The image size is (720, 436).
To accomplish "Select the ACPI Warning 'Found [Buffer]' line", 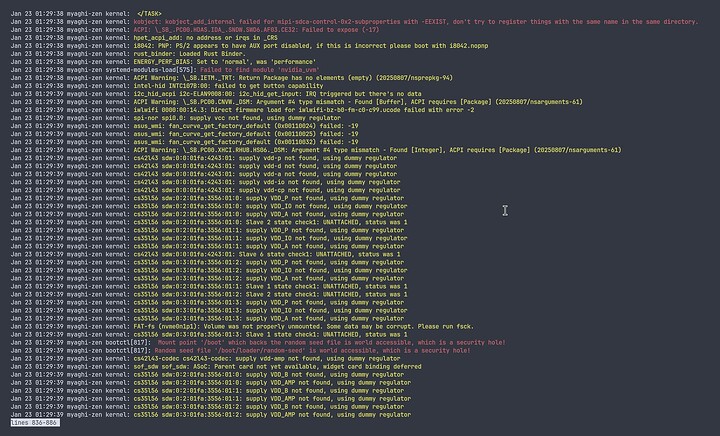I will coord(297,102).
